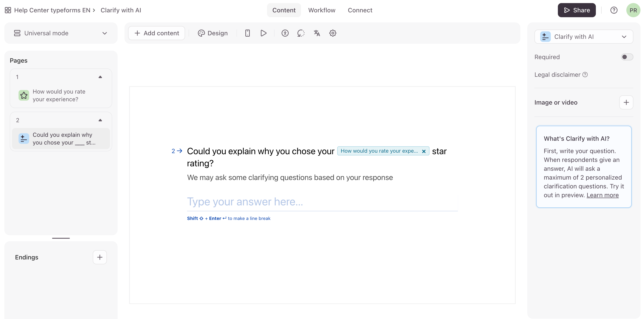
Task: Click the workspace grid icon
Action: [8, 10]
